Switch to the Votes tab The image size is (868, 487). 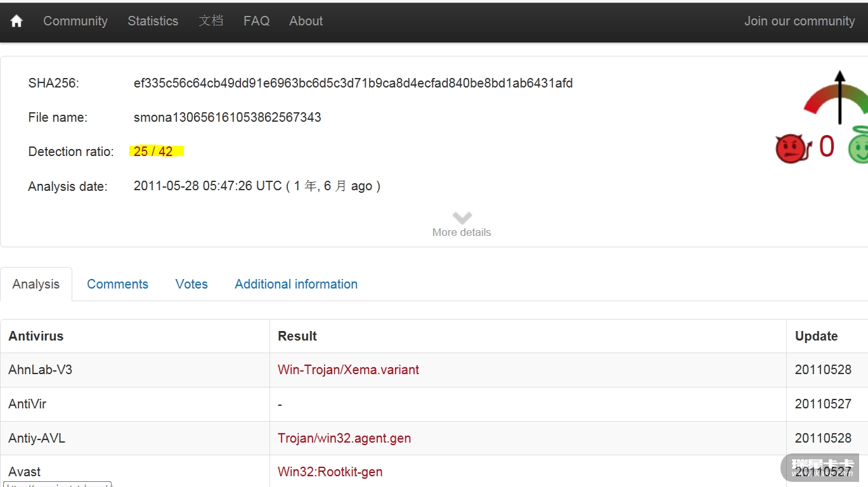pyautogui.click(x=191, y=284)
